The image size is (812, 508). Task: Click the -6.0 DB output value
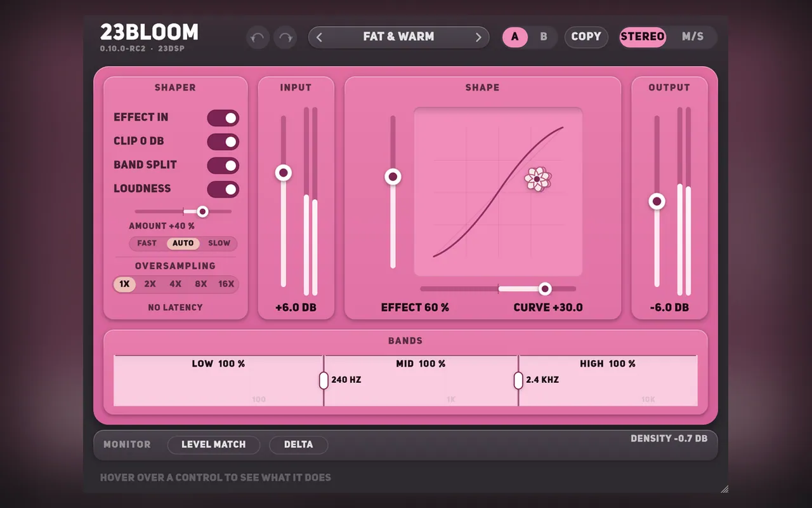coord(669,308)
